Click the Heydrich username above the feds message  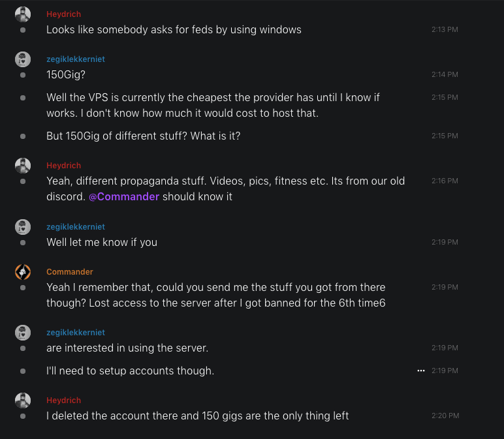point(64,14)
